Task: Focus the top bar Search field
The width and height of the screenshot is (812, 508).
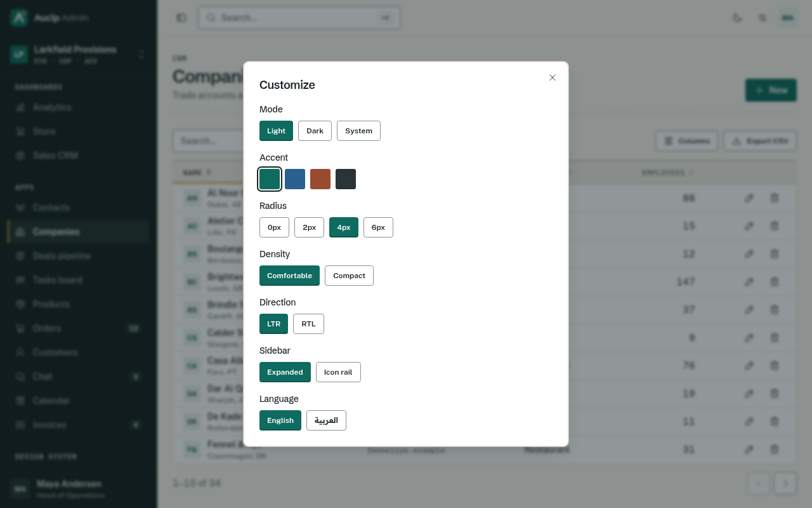Action: 299,18
